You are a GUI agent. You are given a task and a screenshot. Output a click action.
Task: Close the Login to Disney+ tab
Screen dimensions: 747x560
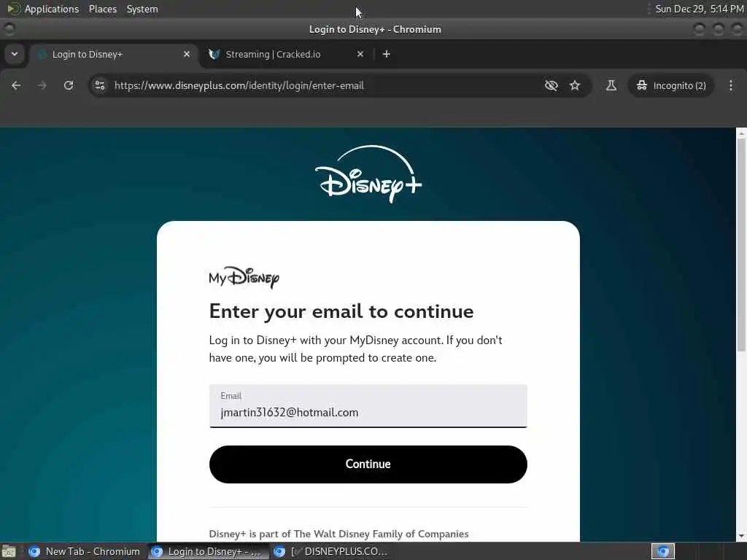click(x=187, y=54)
